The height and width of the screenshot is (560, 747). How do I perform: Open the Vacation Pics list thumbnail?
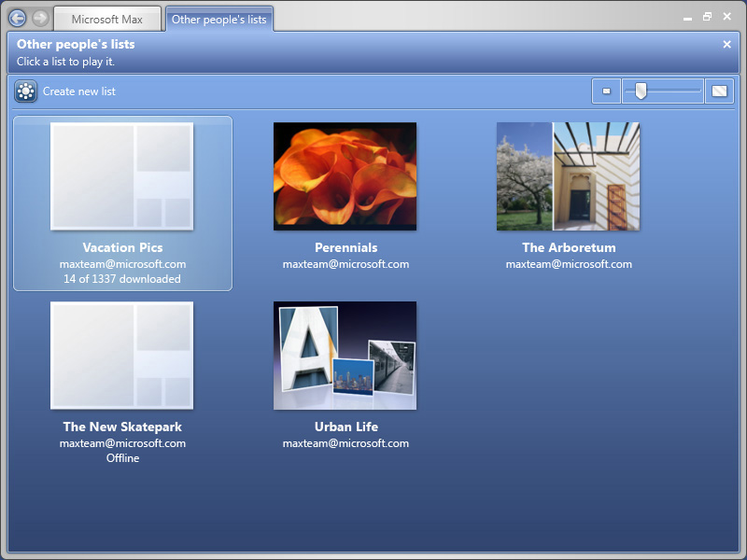click(x=122, y=176)
